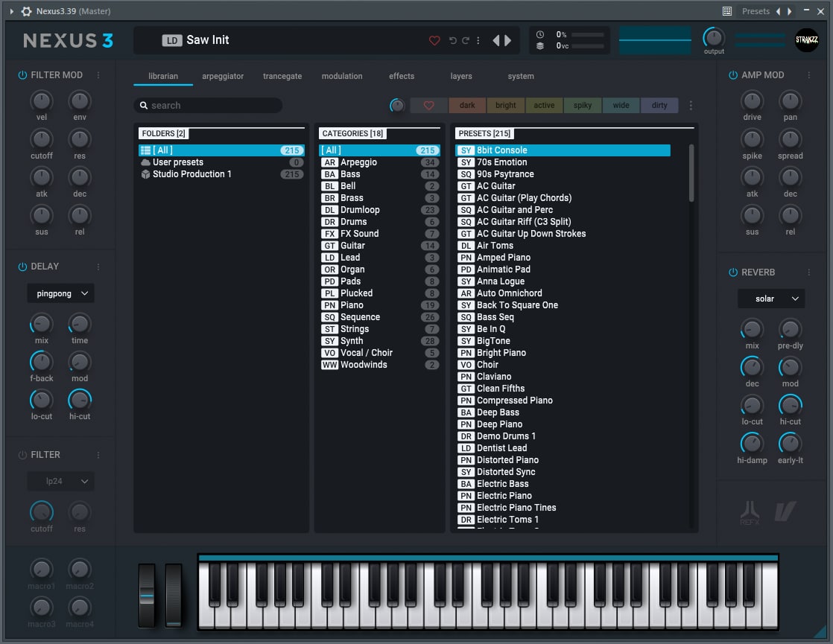Open the pingpong delay type dropdown
This screenshot has width=833, height=644.
pos(60,293)
